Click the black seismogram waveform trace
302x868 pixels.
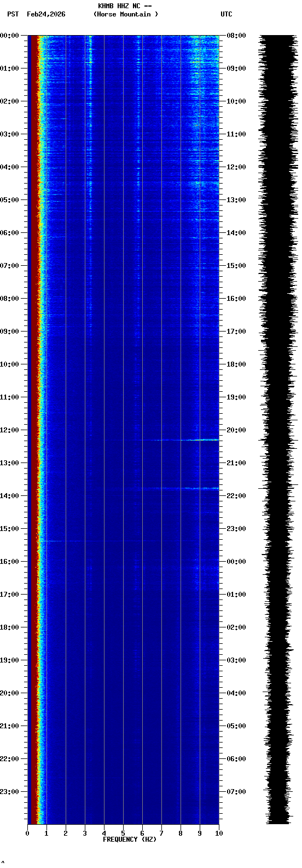pyautogui.click(x=278, y=430)
